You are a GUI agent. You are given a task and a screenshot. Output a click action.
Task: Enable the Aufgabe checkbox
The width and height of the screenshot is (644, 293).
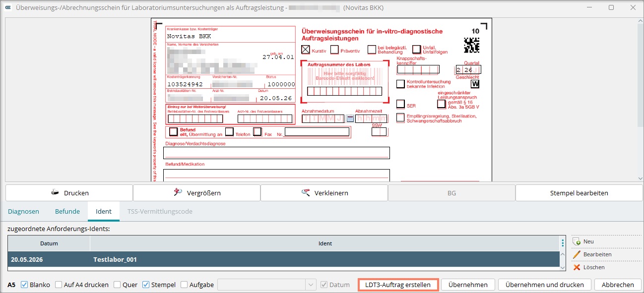point(185,285)
